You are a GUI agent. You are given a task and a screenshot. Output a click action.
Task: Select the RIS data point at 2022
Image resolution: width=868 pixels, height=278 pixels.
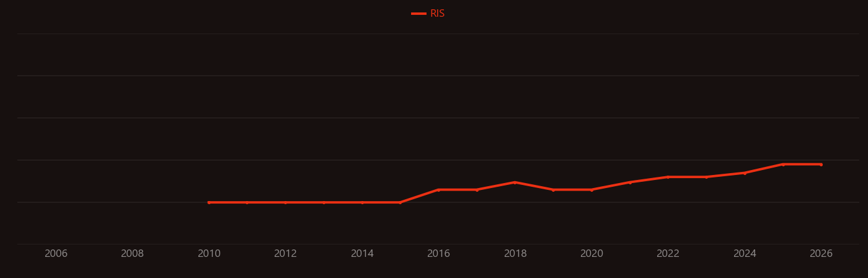pyautogui.click(x=668, y=177)
